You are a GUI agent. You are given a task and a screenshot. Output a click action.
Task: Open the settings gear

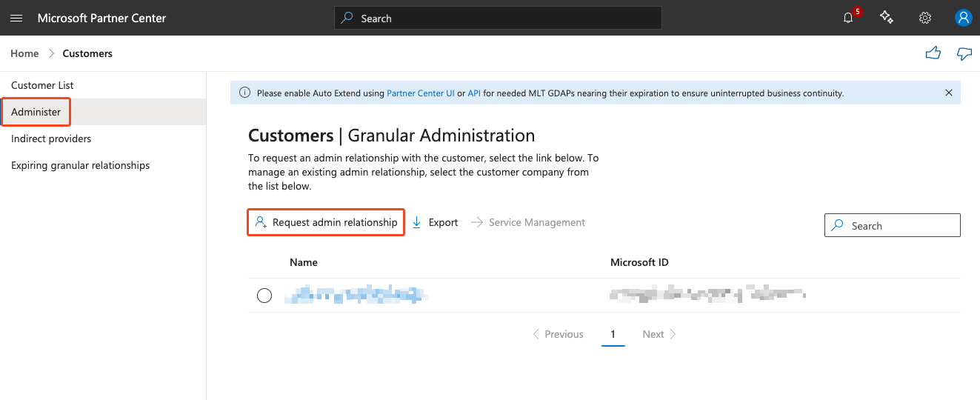(x=925, y=18)
